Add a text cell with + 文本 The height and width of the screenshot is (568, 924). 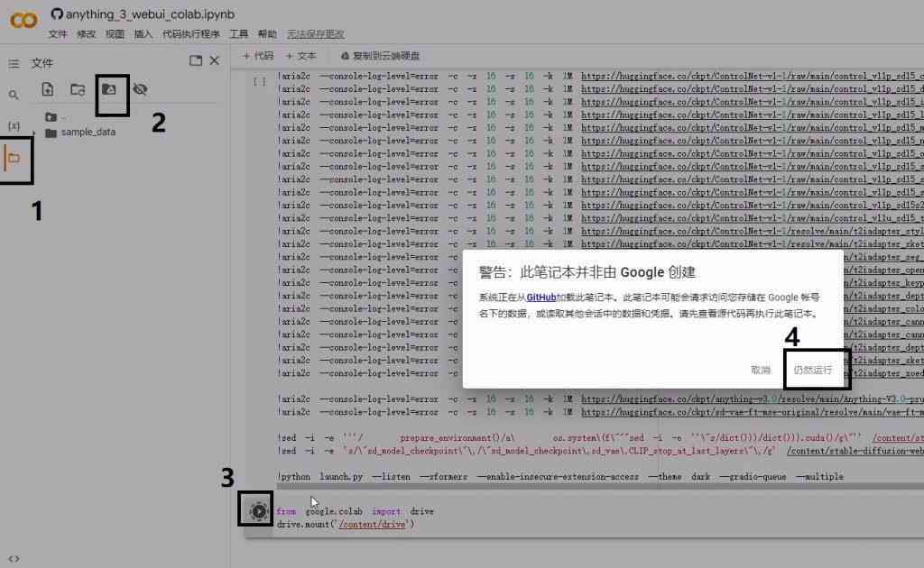coord(300,56)
